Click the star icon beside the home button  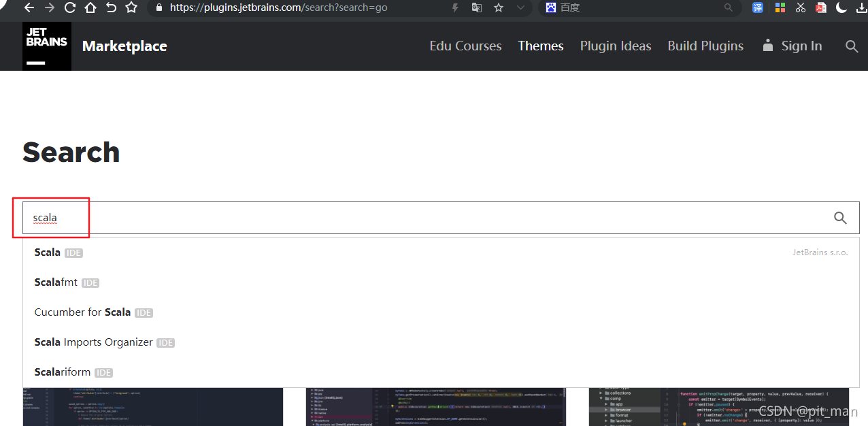(x=131, y=8)
